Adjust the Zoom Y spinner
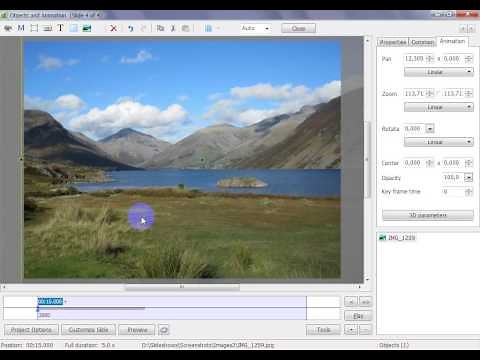 click(x=469, y=93)
